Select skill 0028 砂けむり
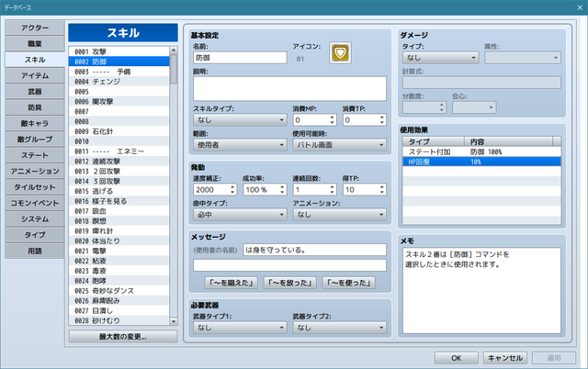The height and width of the screenshot is (369, 588). (119, 320)
